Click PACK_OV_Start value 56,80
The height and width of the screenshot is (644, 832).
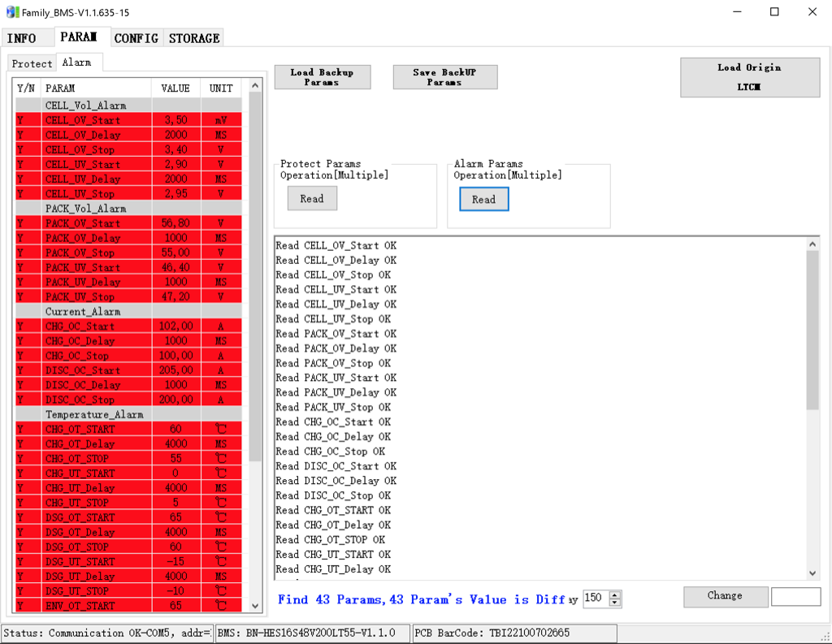(x=176, y=223)
